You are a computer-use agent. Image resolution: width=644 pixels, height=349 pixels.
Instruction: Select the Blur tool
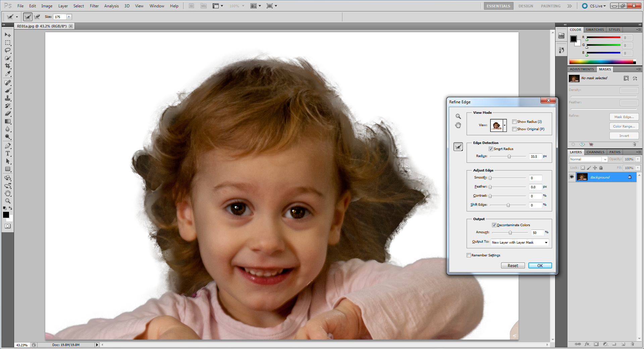click(8, 129)
